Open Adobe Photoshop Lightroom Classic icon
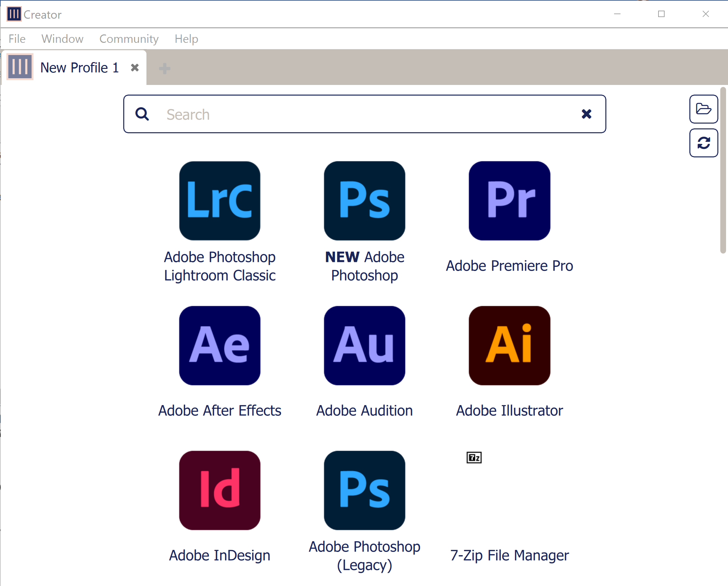Image resolution: width=728 pixels, height=586 pixels. click(x=219, y=200)
